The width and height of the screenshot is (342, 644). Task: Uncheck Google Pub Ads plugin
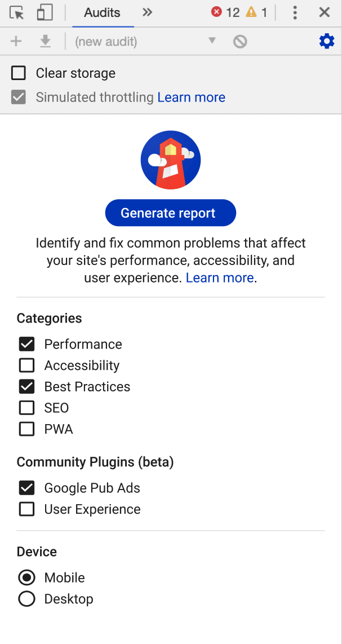pos(26,487)
